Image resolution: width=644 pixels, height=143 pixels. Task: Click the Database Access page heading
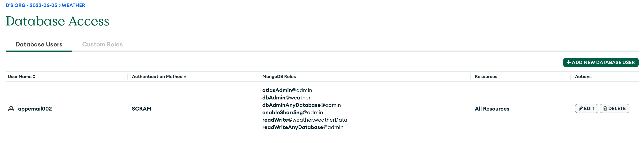[x=58, y=21]
